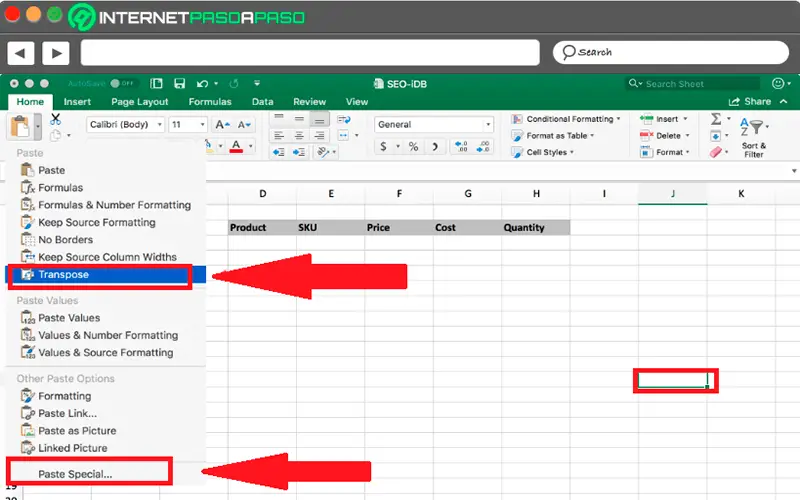Collapse the ribbon with the chevron
The image size is (800, 500).
coord(784,102)
